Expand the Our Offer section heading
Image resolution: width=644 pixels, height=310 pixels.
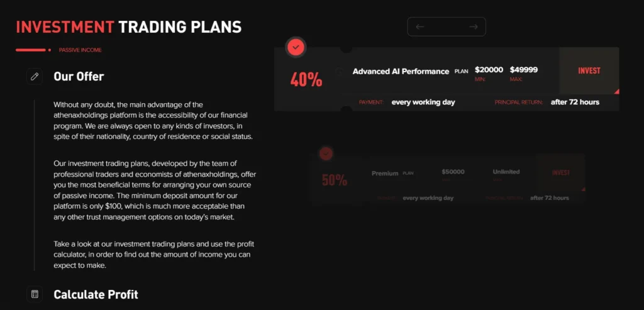(x=79, y=77)
